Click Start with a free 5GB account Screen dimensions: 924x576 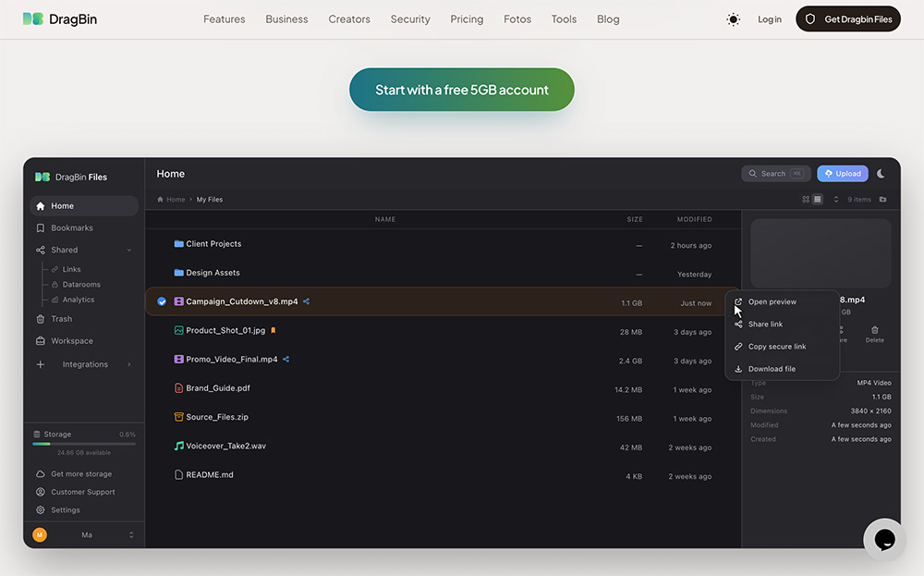pyautogui.click(x=461, y=90)
